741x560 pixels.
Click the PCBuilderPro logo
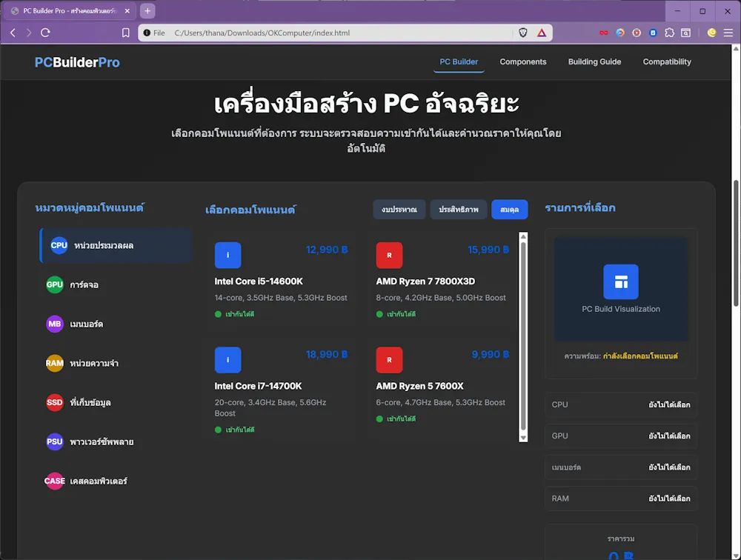coord(77,62)
